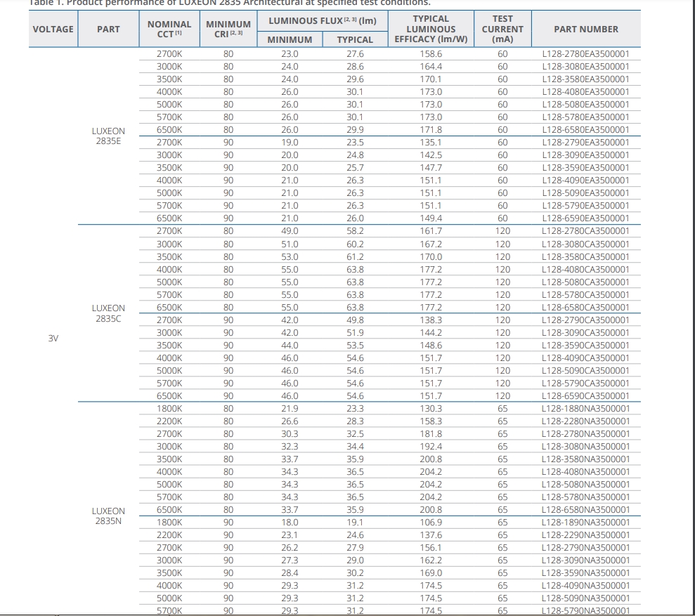Select part number L128-2790CA3500001
Screen dimensions: 695x616
(x=586, y=320)
